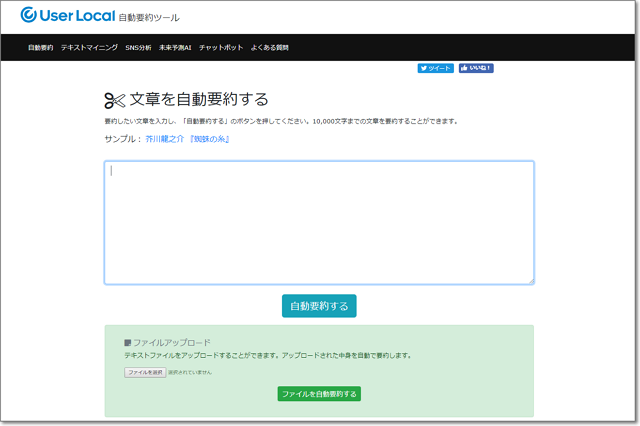The width and height of the screenshot is (640, 426).
Task: Click the scissors icon beside the heading
Action: [114, 99]
